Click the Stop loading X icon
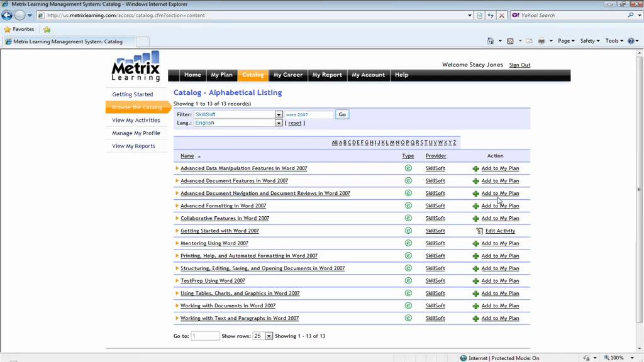 click(x=501, y=15)
